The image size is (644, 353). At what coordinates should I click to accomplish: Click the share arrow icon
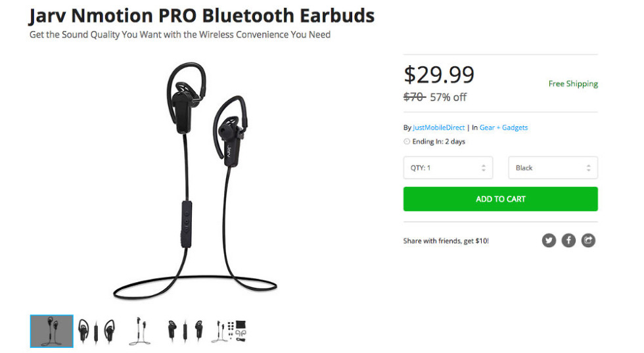click(x=588, y=241)
